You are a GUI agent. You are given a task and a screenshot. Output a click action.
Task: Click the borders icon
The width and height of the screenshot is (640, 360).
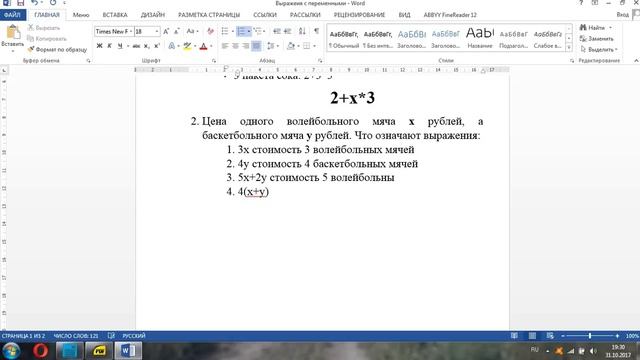[307, 46]
